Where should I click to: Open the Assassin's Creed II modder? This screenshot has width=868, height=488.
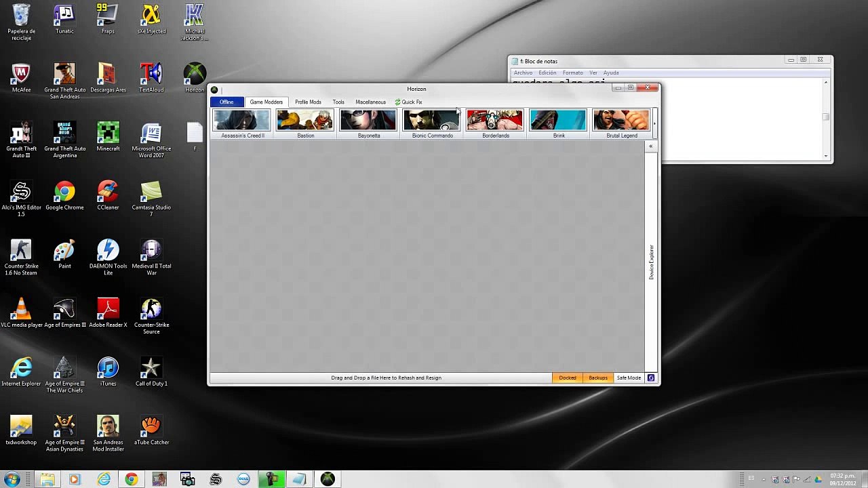[x=242, y=124]
